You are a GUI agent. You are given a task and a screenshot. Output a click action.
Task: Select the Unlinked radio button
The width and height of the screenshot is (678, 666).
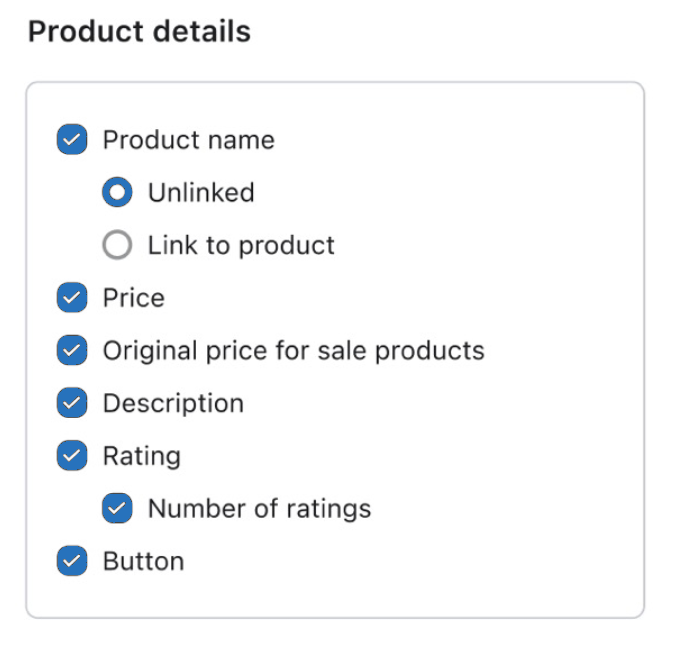click(117, 193)
